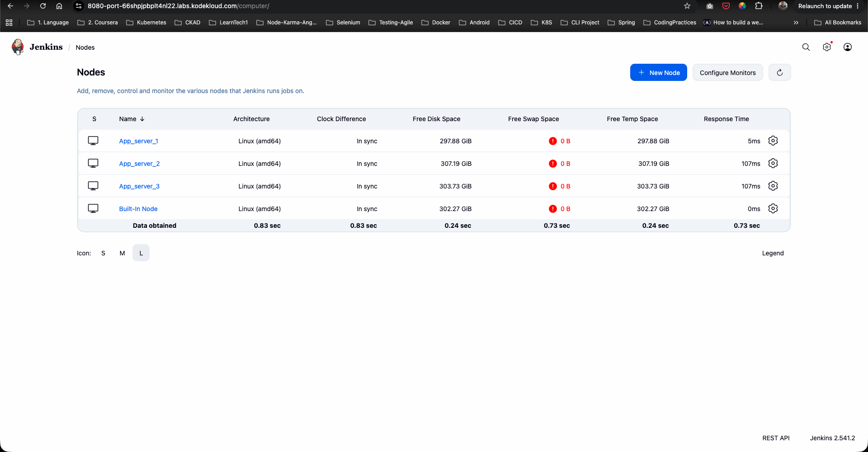Open App_server_2 node link
The height and width of the screenshot is (452, 868).
click(x=139, y=164)
